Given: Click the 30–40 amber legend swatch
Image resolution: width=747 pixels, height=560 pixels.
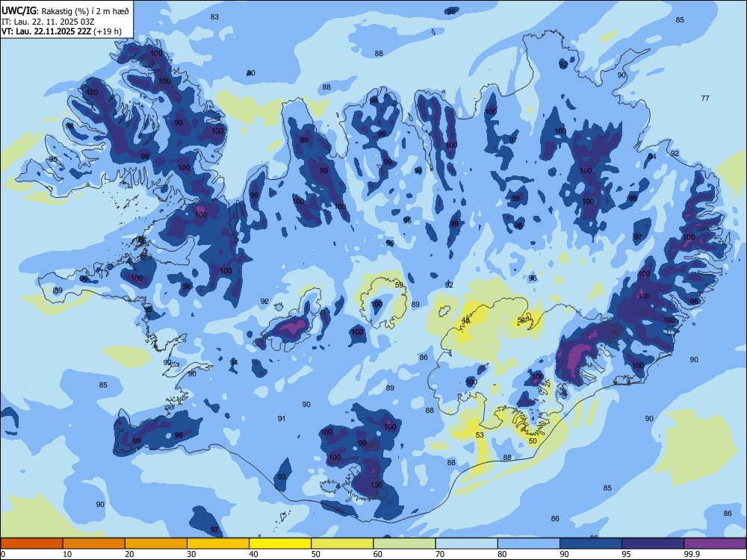Looking at the screenshot, I should point(218,544).
